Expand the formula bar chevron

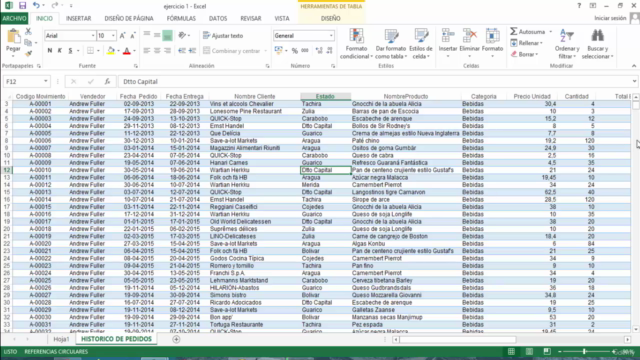pyautogui.click(x=634, y=81)
